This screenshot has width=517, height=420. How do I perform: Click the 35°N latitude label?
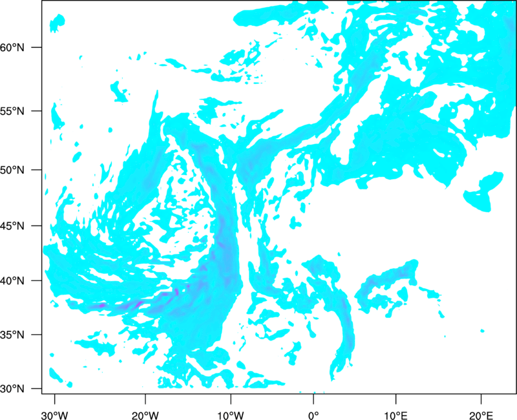click(12, 335)
